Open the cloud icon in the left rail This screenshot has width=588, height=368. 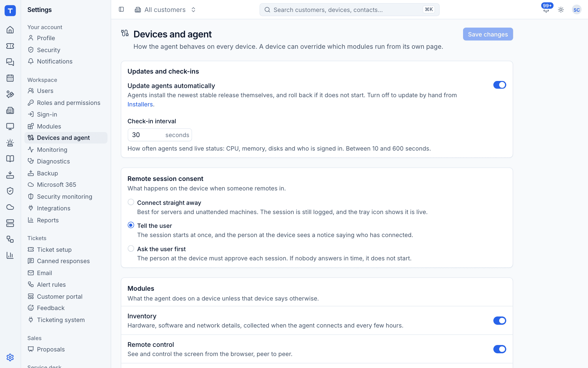click(10, 207)
